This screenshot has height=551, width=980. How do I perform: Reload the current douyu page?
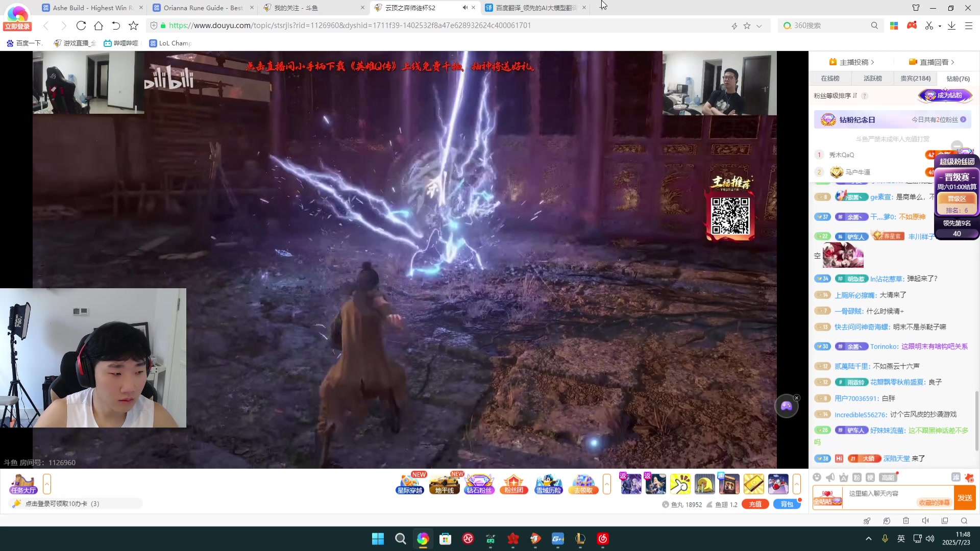81,26
